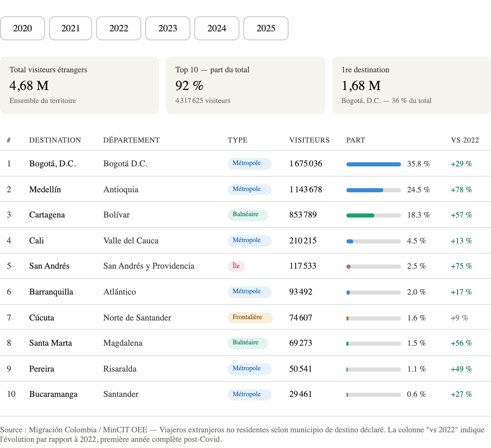Click the Balnéaire tag for Cartagena
Viewport: 491px width, 448px height.
tap(248, 215)
